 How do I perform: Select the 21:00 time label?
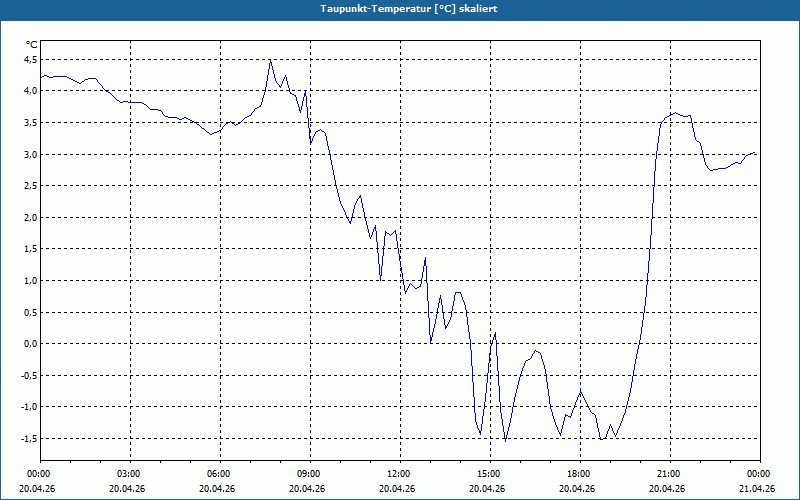click(670, 474)
